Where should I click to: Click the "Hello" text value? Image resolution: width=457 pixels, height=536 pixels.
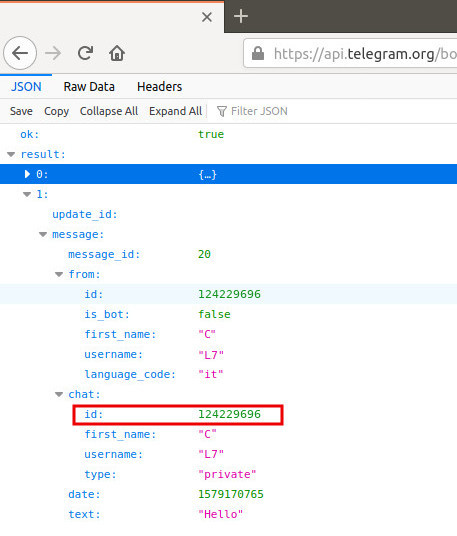pyautogui.click(x=221, y=514)
